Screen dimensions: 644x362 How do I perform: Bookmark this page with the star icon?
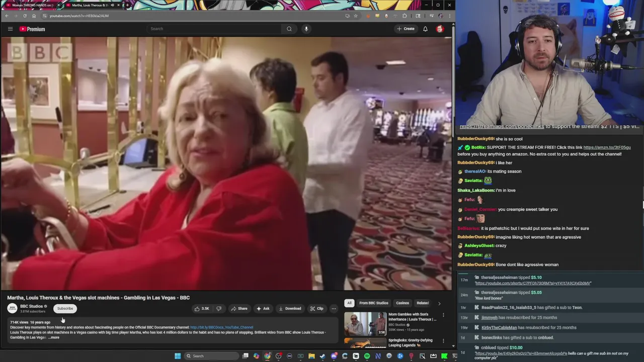point(356,16)
